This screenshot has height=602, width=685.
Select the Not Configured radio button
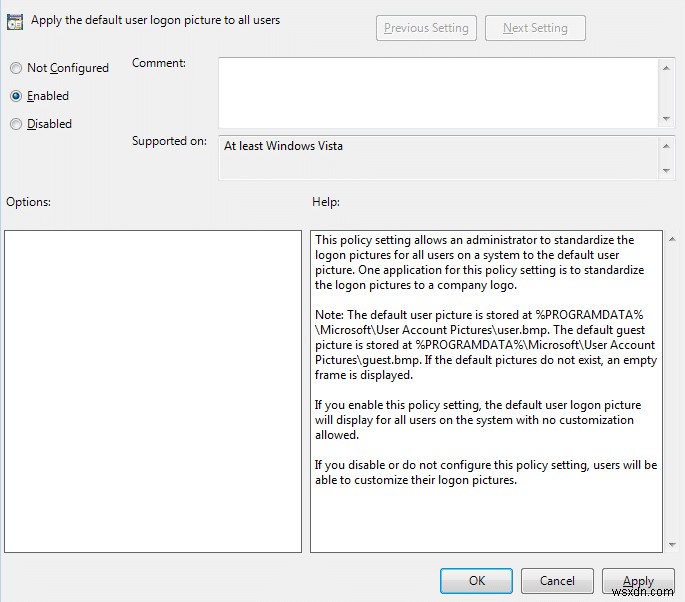click(x=15, y=68)
